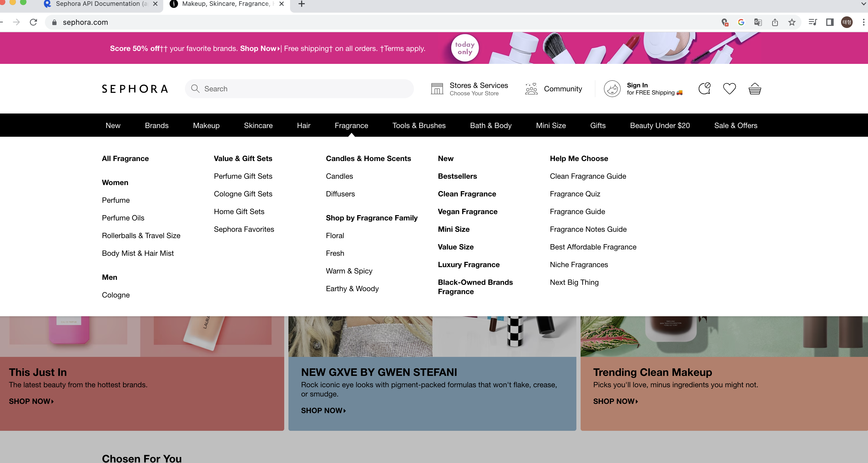Viewport: 868px width, 463px height.
Task: Select Fragrance Quiz in the menu
Action: 575,194
